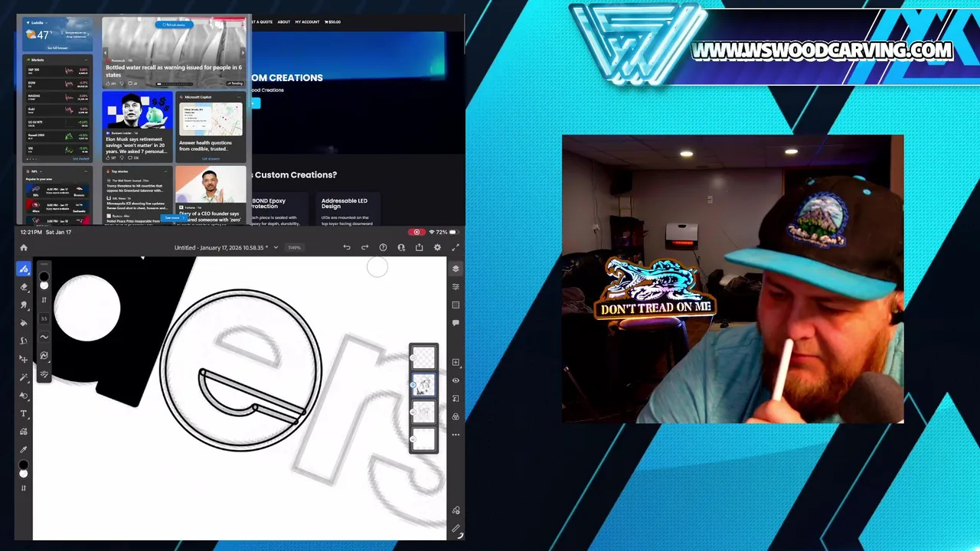Image resolution: width=980 pixels, height=551 pixels.
Task: Select the paint bucket Fill tool
Action: 24,323
